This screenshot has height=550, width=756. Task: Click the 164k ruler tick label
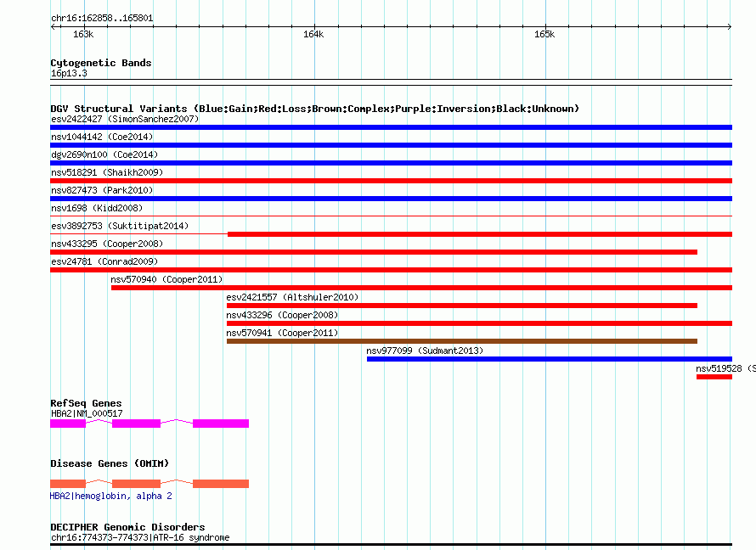(x=314, y=34)
